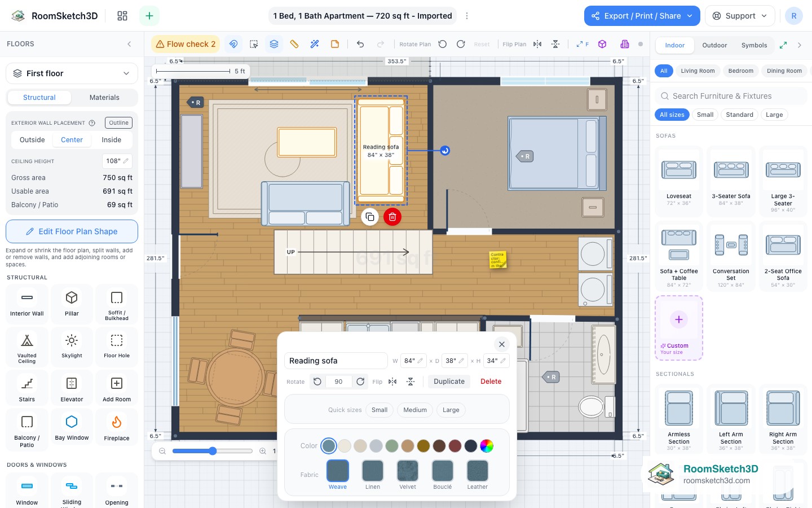The width and height of the screenshot is (812, 508).
Task: Pick the rainbow custom color swatch
Action: click(x=487, y=446)
